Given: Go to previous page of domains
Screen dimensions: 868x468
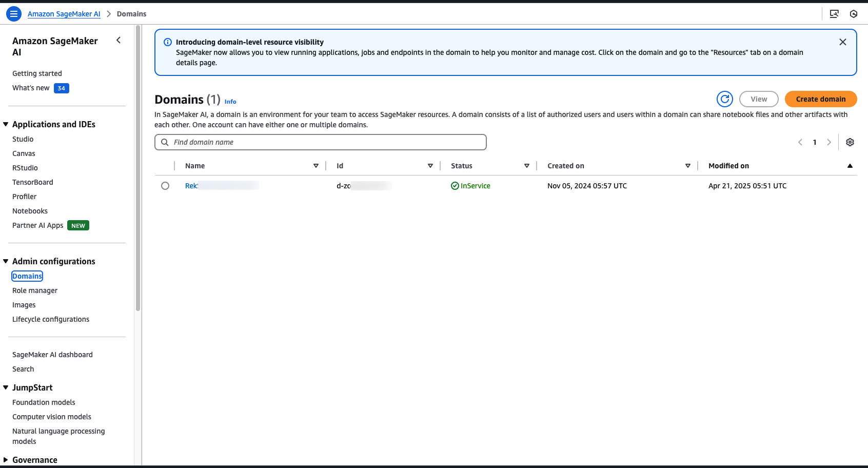Looking at the screenshot, I should (800, 142).
